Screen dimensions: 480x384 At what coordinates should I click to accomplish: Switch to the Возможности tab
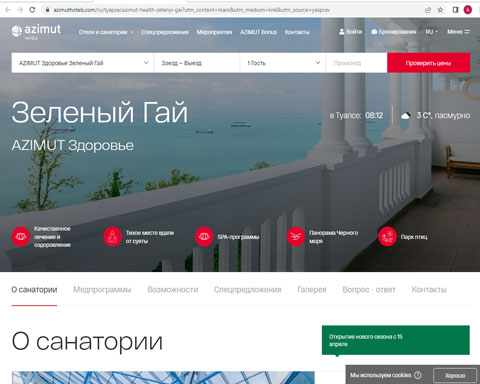tap(173, 290)
